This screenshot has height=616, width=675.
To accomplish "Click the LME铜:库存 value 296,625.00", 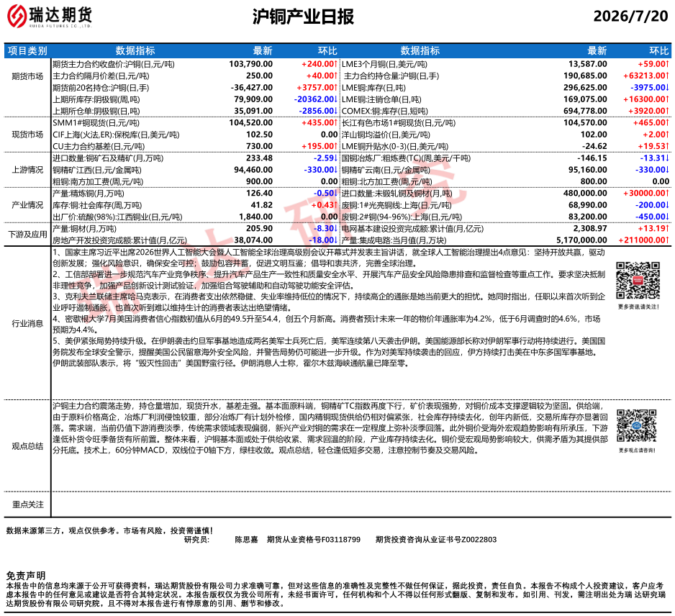I will pyautogui.click(x=586, y=88).
